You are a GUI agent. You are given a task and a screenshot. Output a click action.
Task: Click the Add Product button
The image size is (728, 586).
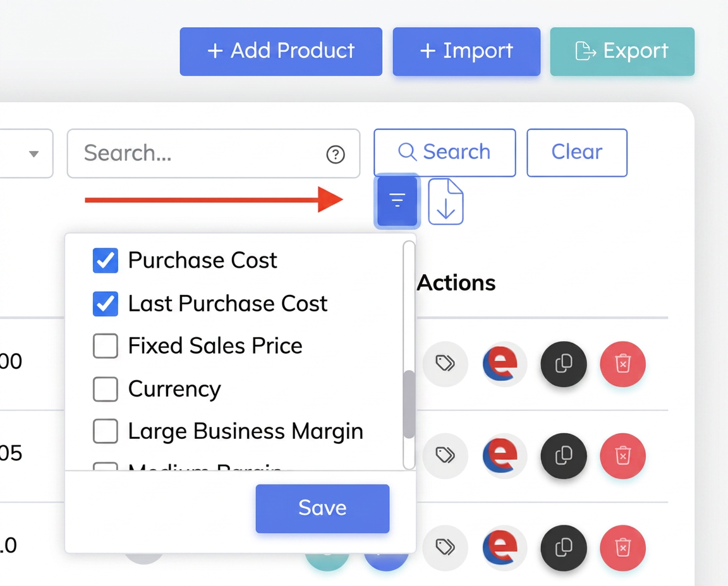pyautogui.click(x=281, y=52)
